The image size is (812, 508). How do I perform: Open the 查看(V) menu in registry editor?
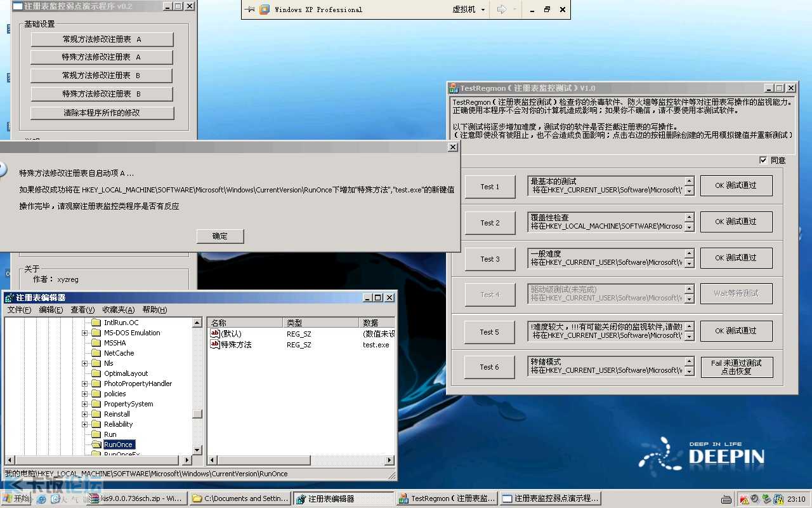(x=82, y=310)
